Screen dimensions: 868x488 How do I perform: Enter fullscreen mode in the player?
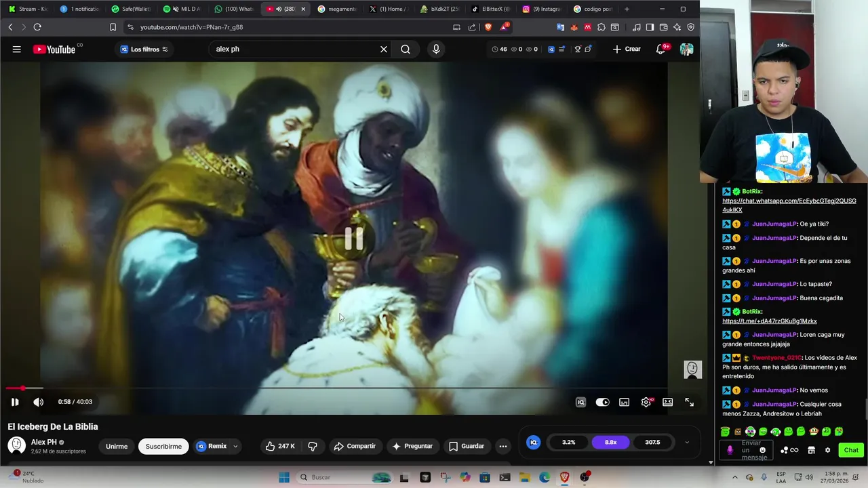point(689,402)
